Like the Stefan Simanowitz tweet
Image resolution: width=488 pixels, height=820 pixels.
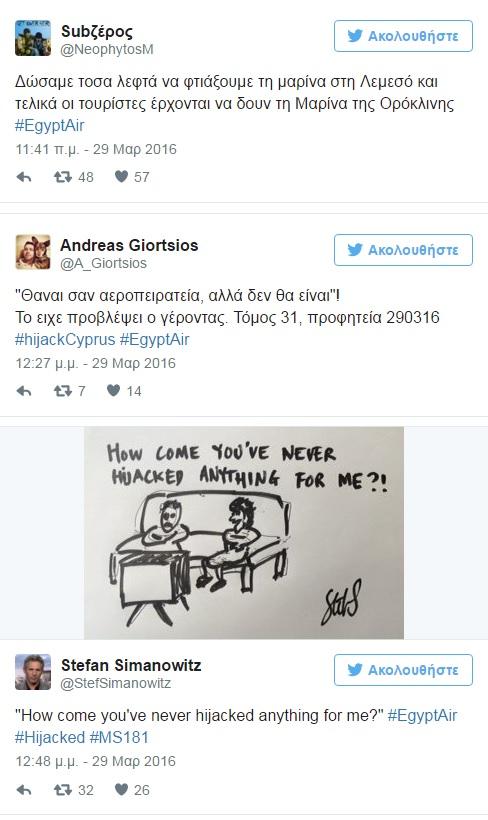(x=121, y=789)
